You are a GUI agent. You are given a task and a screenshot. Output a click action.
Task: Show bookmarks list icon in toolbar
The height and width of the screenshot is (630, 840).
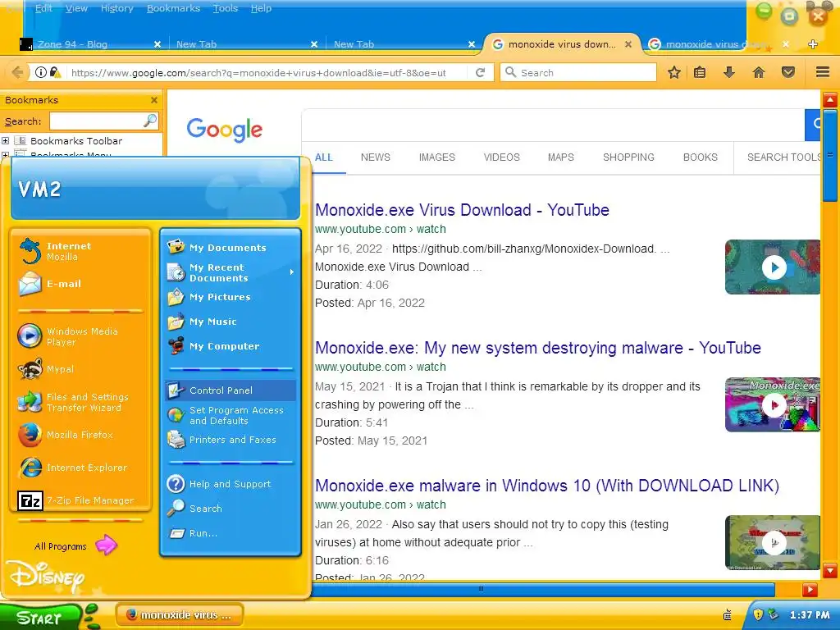tap(700, 72)
